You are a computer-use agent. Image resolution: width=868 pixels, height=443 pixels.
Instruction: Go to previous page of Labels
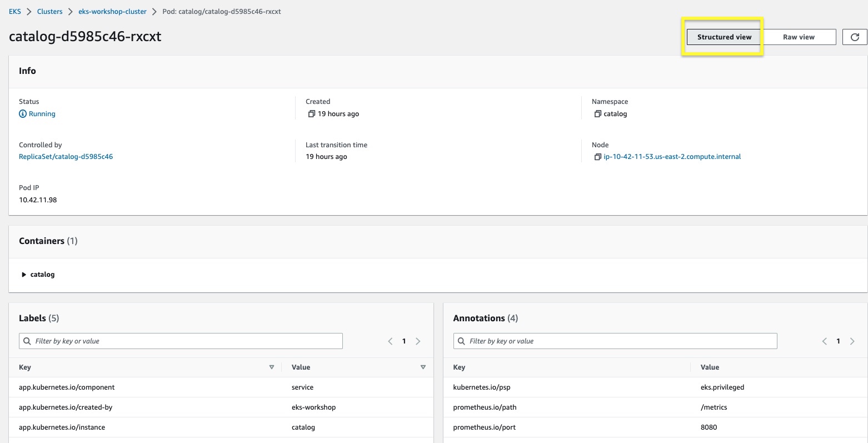(390, 341)
